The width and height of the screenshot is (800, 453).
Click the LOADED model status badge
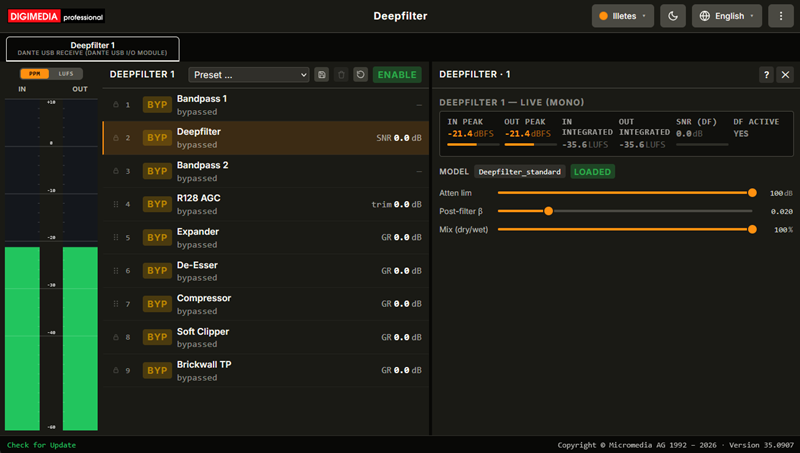pyautogui.click(x=592, y=172)
